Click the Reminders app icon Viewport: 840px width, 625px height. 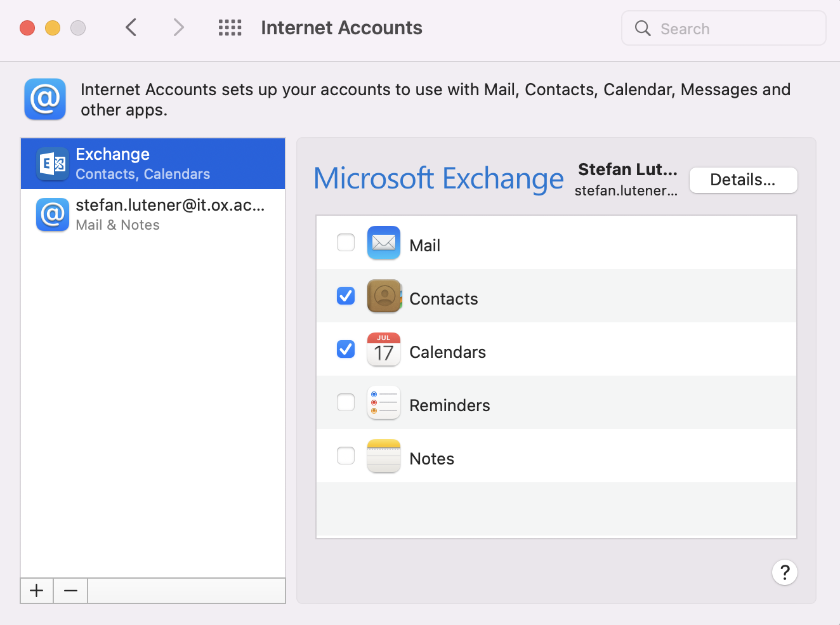point(383,403)
